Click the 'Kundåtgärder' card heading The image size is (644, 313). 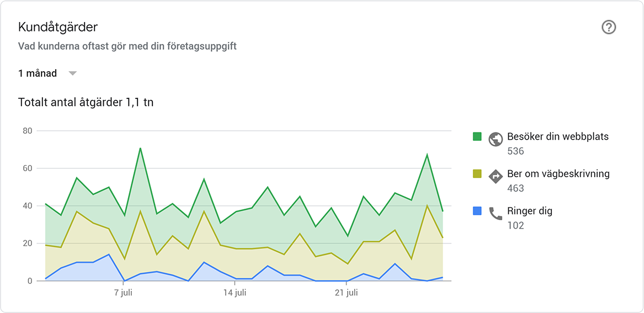point(58,28)
